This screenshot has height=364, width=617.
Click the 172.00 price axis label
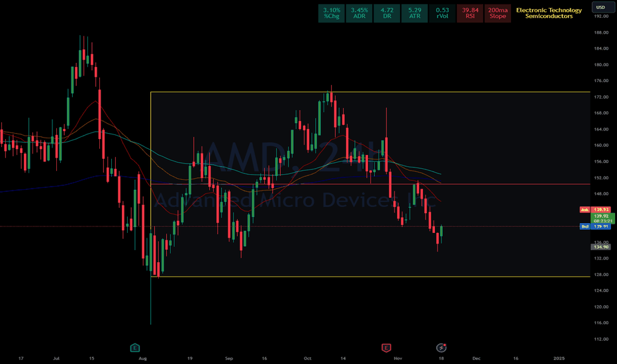click(601, 97)
